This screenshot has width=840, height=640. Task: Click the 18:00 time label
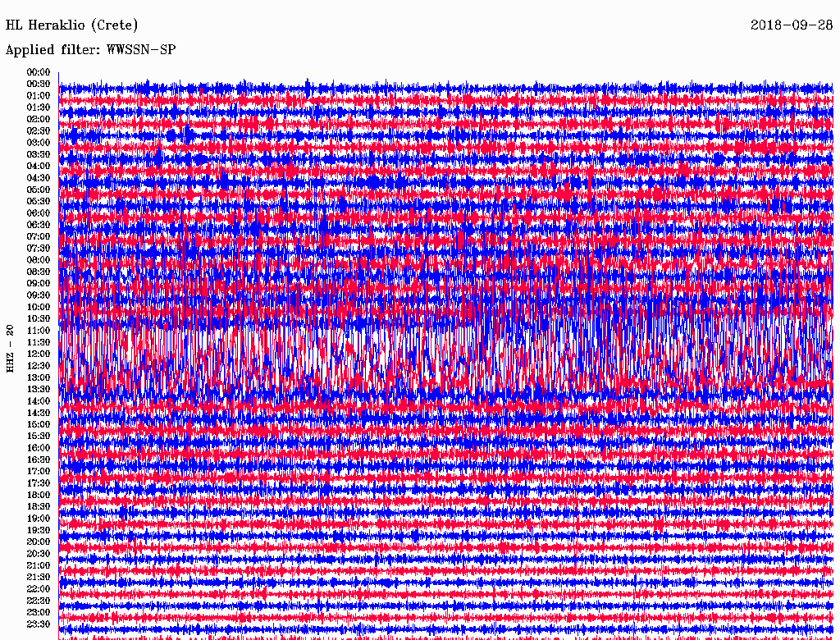coord(39,495)
